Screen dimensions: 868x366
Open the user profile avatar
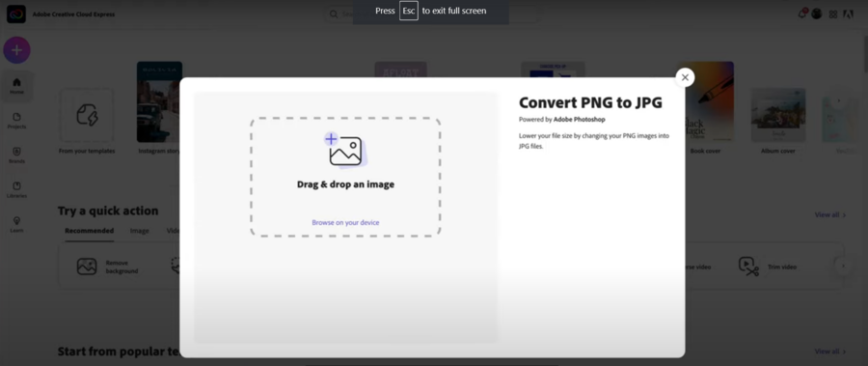coord(817,14)
